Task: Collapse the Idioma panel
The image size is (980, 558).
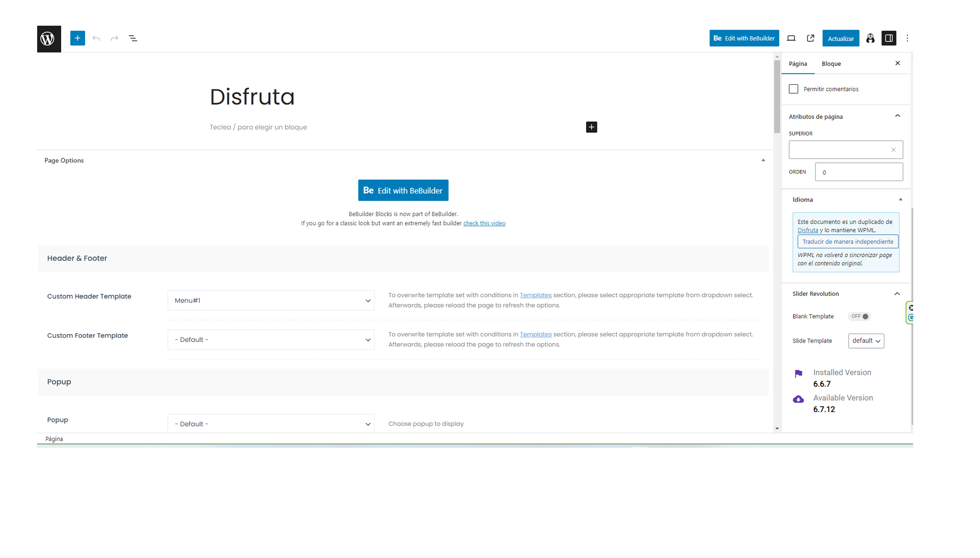Action: (901, 200)
